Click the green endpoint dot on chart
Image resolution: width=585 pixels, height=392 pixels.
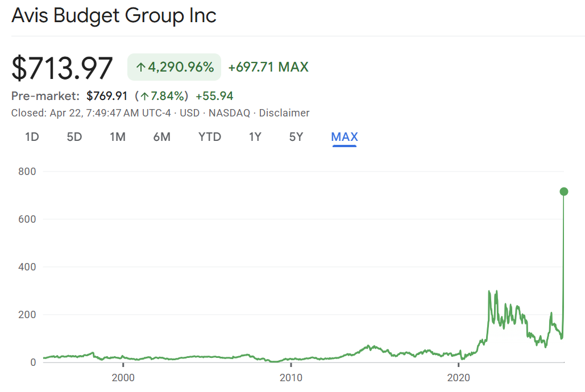pyautogui.click(x=564, y=191)
